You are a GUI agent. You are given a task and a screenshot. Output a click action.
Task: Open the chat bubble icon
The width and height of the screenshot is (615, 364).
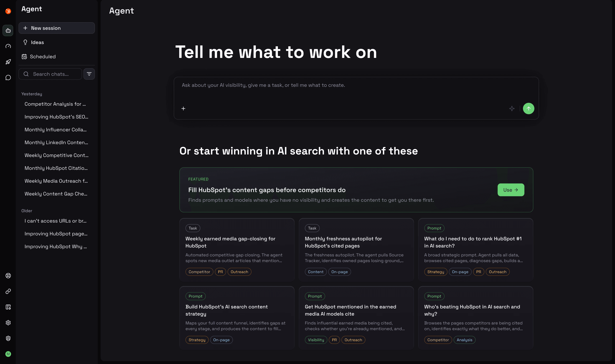(x=8, y=78)
